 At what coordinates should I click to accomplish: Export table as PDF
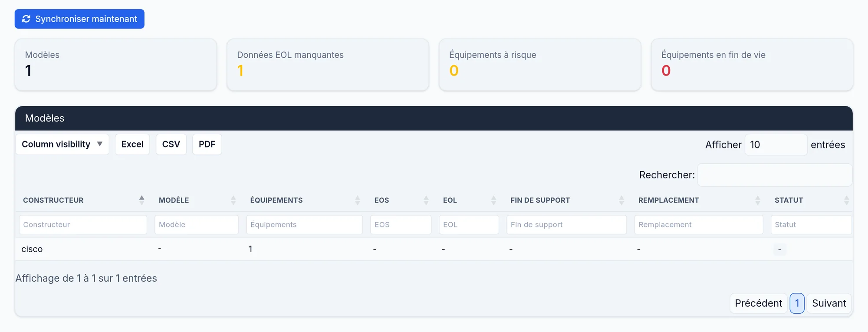(x=207, y=144)
